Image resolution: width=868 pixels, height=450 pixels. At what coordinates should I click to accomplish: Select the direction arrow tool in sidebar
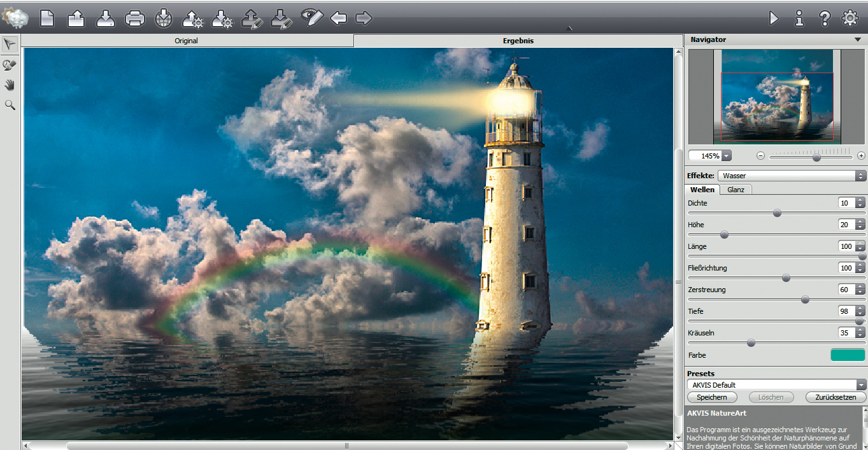tap(10, 44)
